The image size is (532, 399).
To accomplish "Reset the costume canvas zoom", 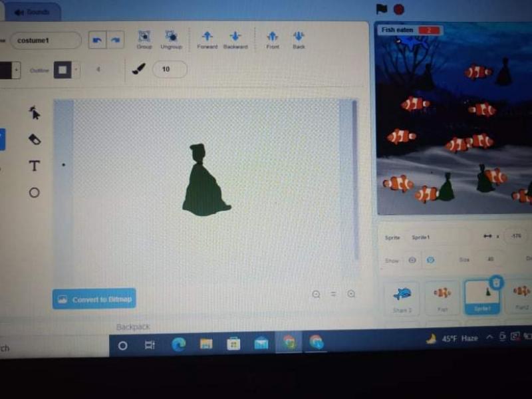I will coord(334,294).
